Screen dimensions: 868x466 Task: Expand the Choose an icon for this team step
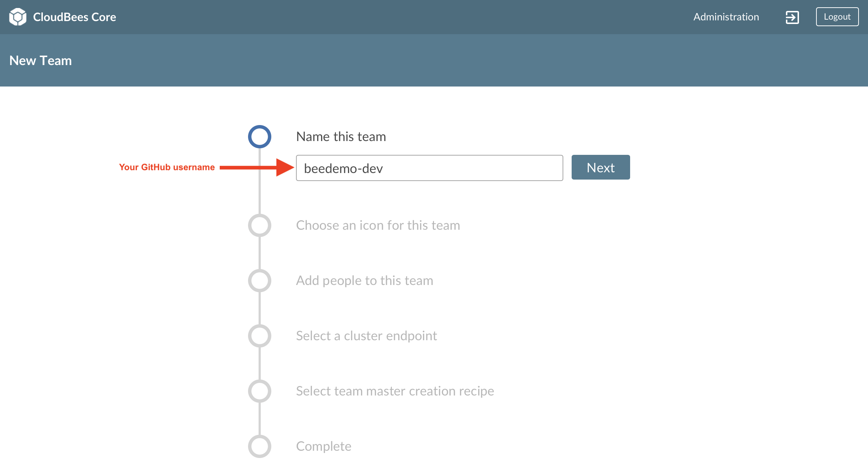[x=378, y=225]
